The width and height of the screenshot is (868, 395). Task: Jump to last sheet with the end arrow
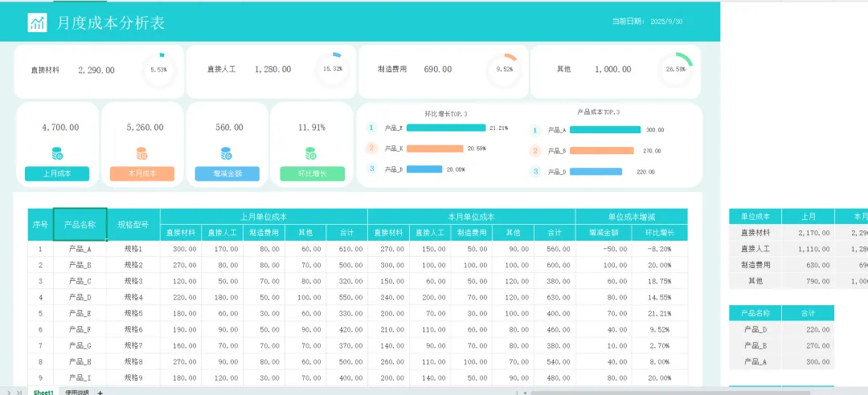pyautogui.click(x=19, y=392)
